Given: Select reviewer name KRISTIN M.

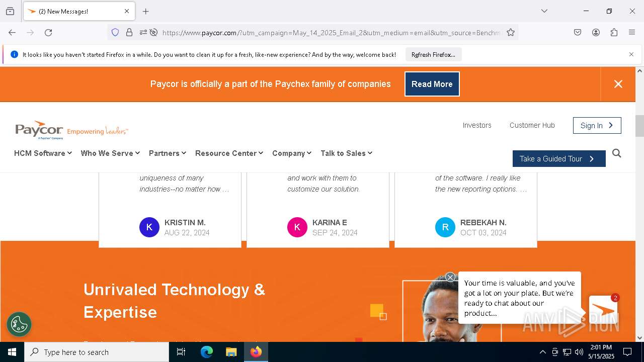Looking at the screenshot, I should (185, 222).
